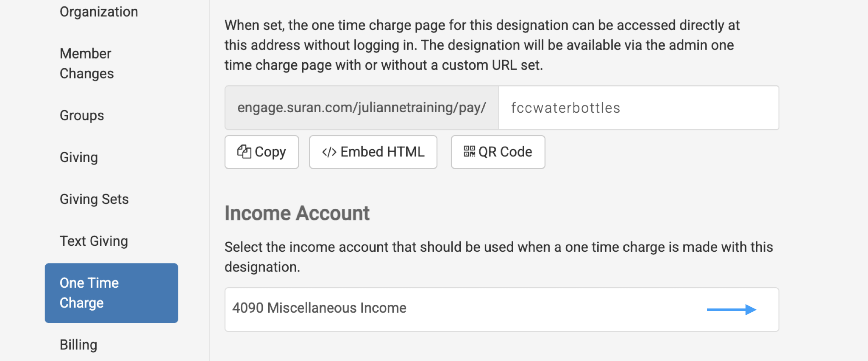The height and width of the screenshot is (361, 868).
Task: Click the custom URL description paragraph
Action: click(x=482, y=45)
